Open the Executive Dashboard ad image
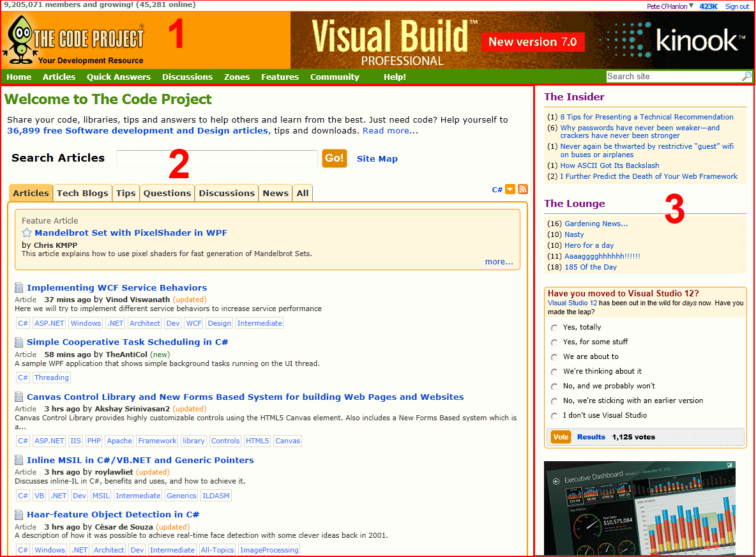Screen dimensions: 756x557 point(639,509)
